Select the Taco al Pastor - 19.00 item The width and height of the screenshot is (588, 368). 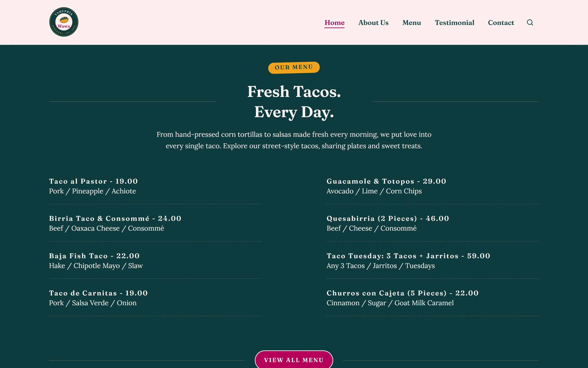point(93,181)
